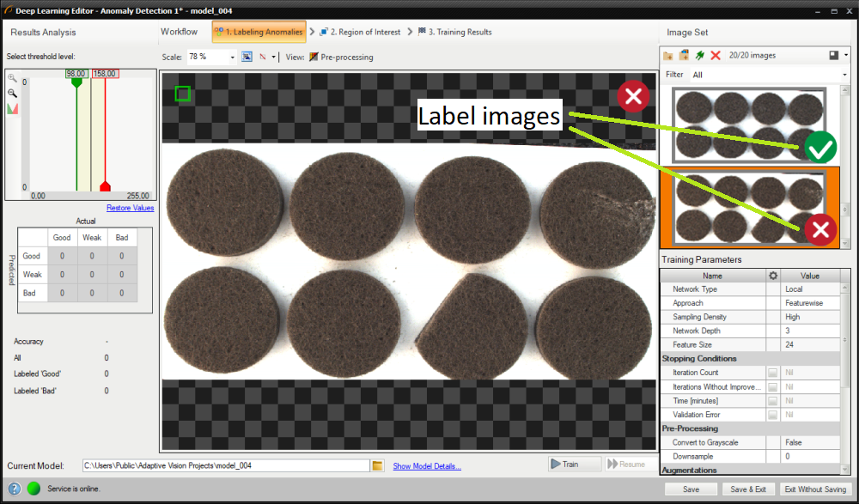Open the Scale percentage dropdown
This screenshot has height=504, width=859.
click(x=233, y=58)
